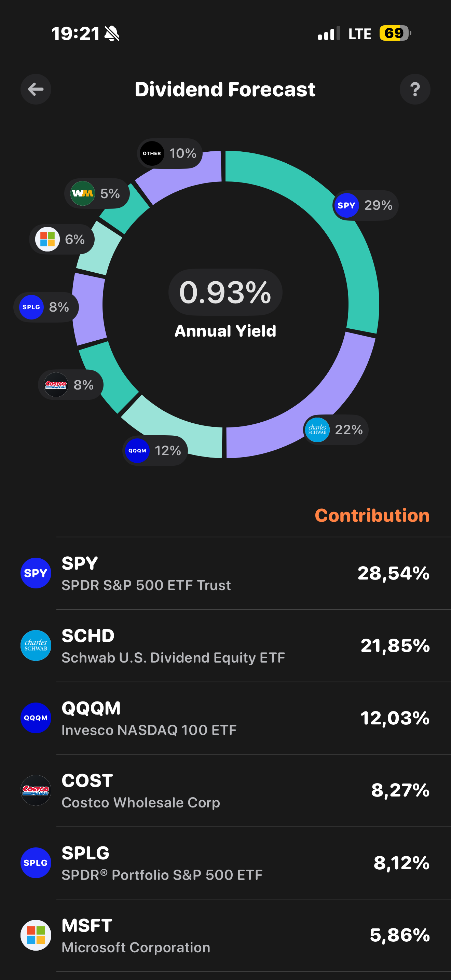Open the help question mark icon
Viewport: 451px width, 980px height.
pos(415,90)
